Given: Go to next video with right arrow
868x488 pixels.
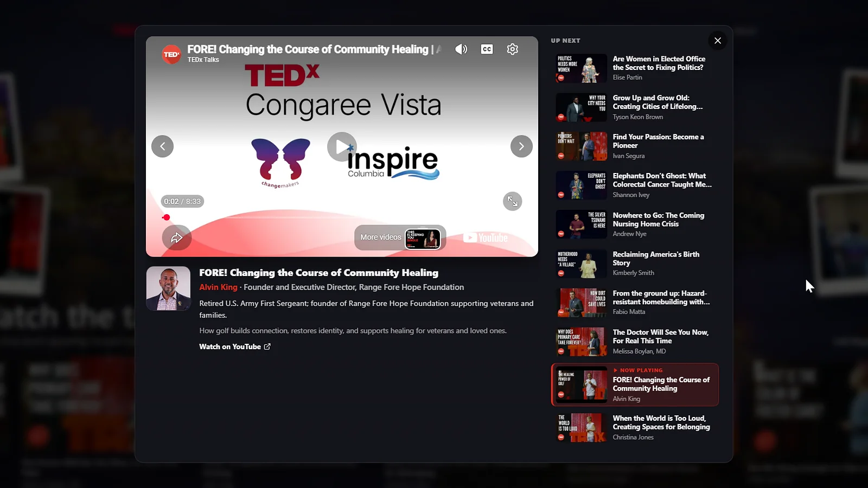Looking at the screenshot, I should [521, 146].
